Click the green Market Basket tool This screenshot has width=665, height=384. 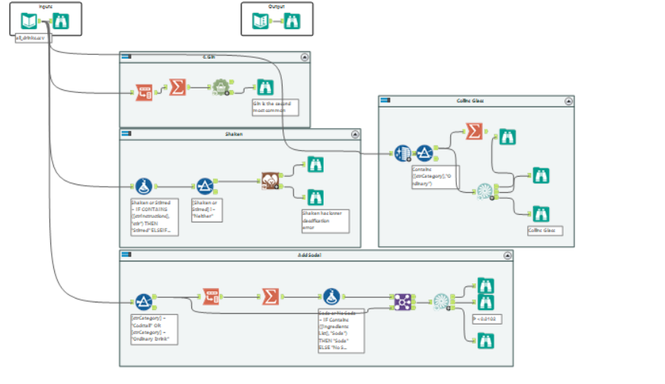[221, 87]
